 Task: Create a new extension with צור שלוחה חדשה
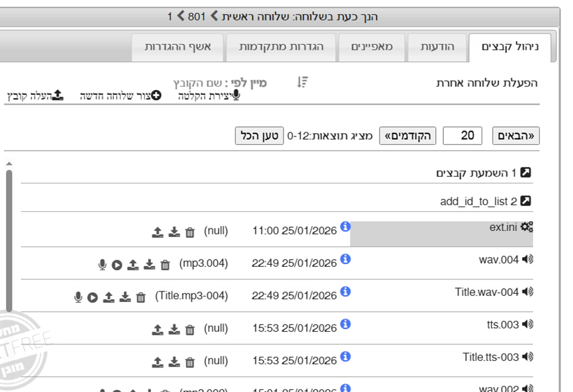coord(121,96)
